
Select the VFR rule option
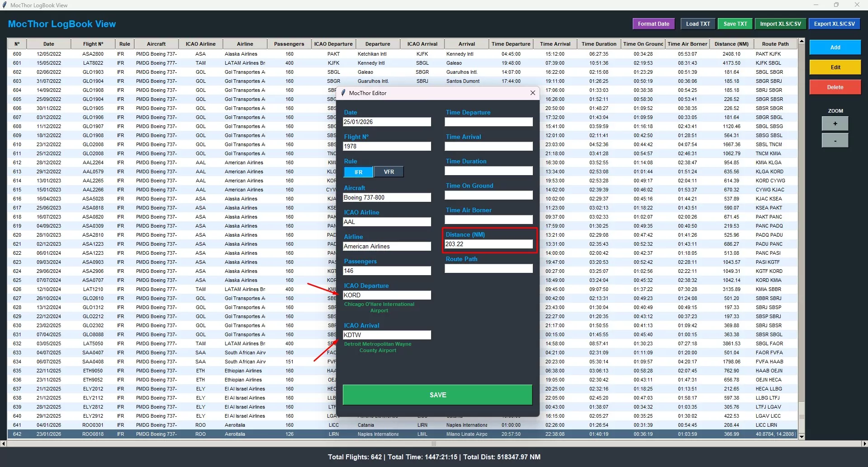coord(389,172)
